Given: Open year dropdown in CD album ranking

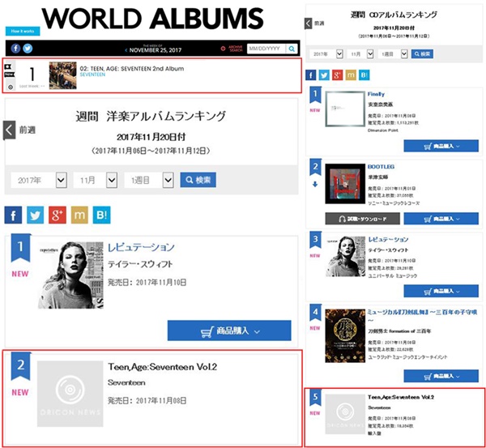Looking at the screenshot, I should 326,54.
